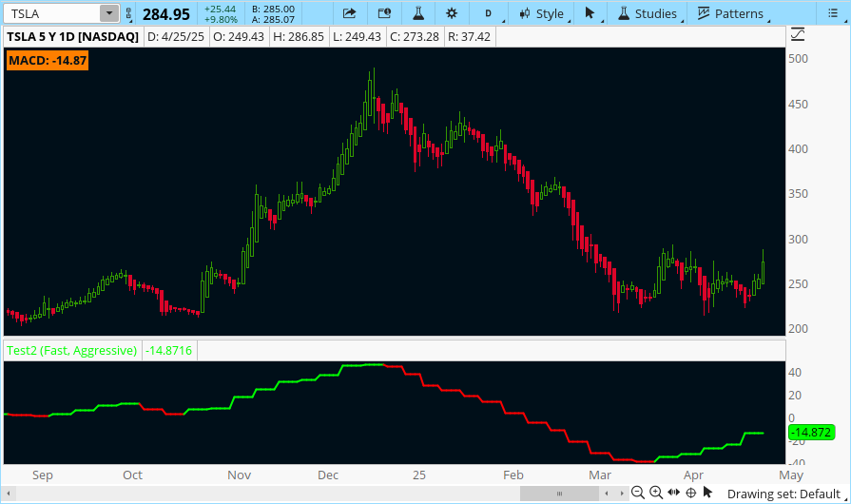The width and height of the screenshot is (851, 504).
Task: Open the D timeframe dropdown
Action: pyautogui.click(x=491, y=13)
